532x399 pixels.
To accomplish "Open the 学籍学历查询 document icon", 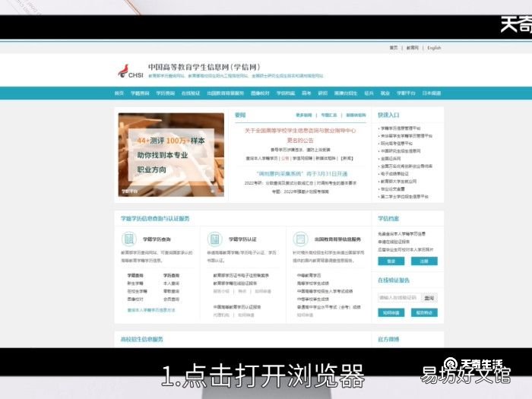I will point(129,239).
